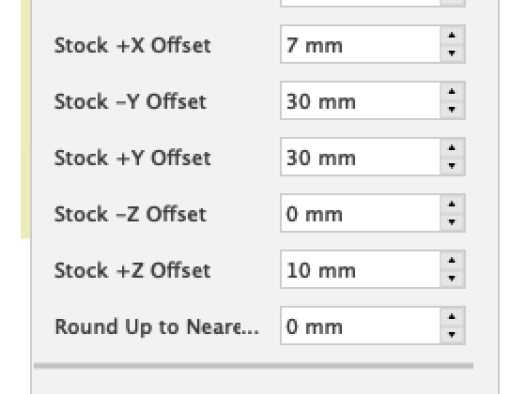The height and width of the screenshot is (394, 526).
Task: Increase Stock +X Offset with up arrow
Action: [452, 35]
